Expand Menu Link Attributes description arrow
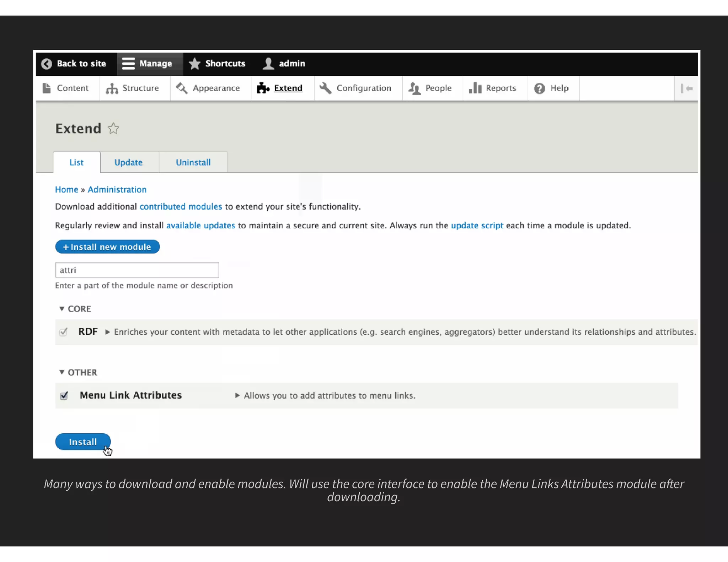Screen dimensions: 728x562 [x=237, y=395]
